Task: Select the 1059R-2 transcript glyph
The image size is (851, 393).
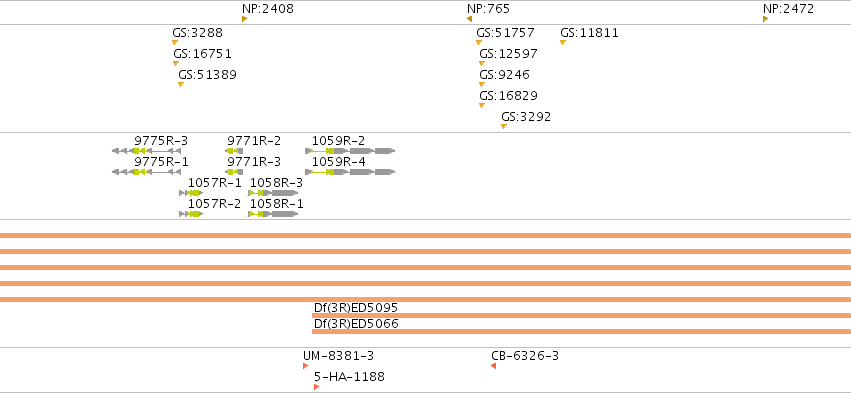Action: 350,151
